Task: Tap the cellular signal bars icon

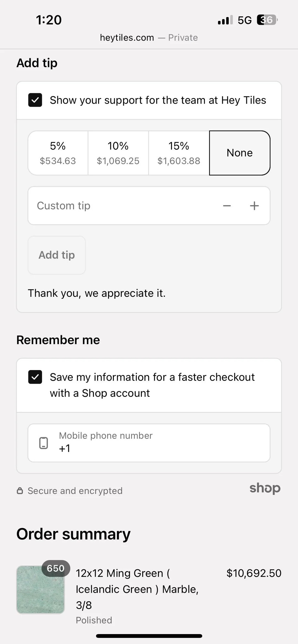Action: click(x=225, y=20)
